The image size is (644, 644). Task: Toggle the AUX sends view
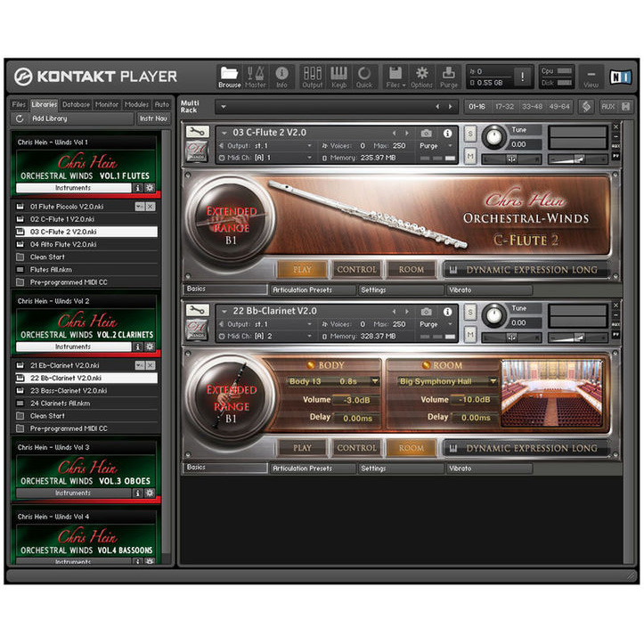tap(608, 107)
